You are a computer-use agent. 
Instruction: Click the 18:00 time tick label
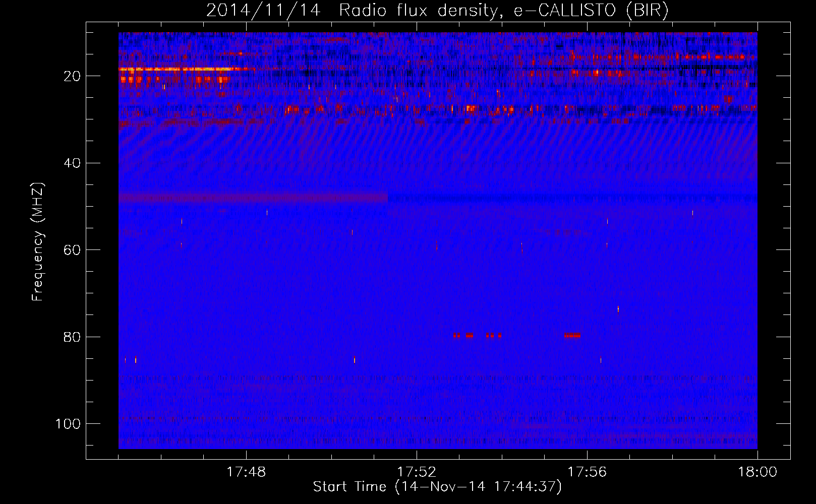757,472
